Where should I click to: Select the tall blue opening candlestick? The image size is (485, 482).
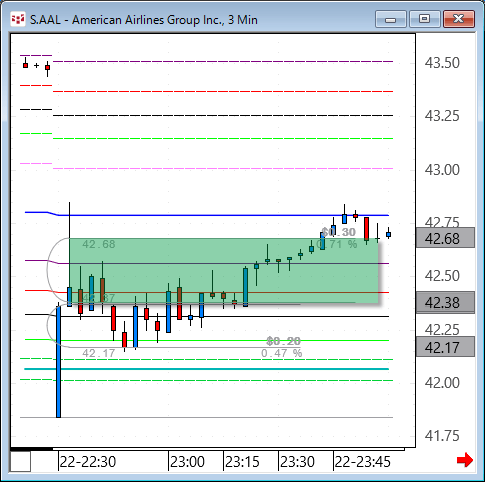(58, 361)
